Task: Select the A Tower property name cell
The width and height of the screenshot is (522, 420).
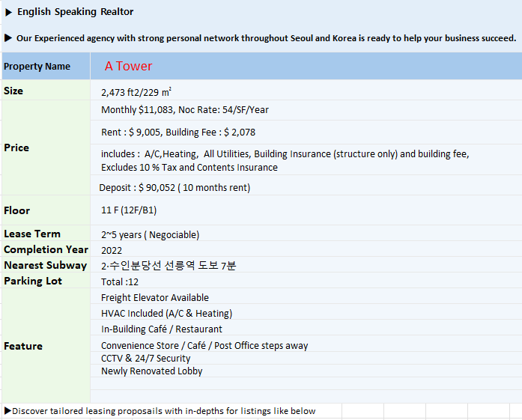Action: tap(306, 66)
